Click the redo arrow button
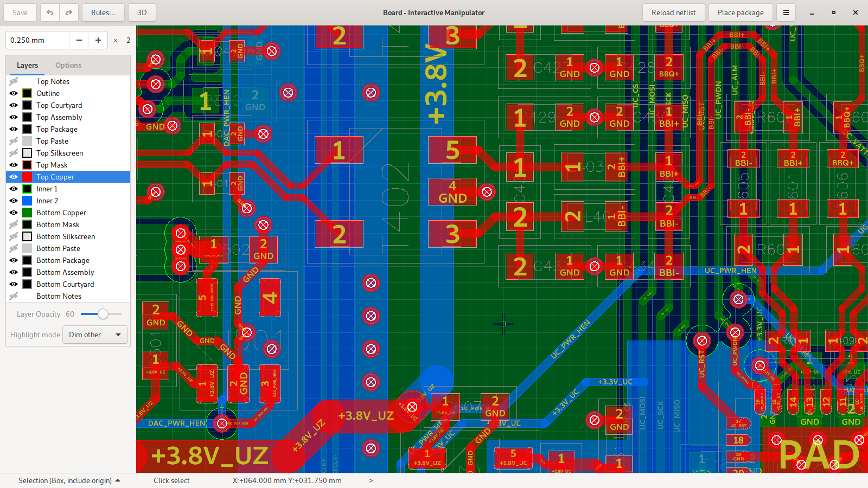 pyautogui.click(x=69, y=12)
